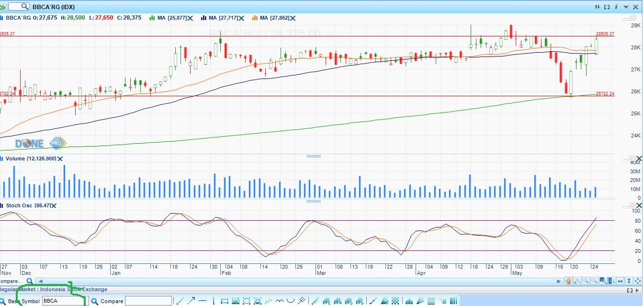Select the arrow line drawing tool
This screenshot has width=644, height=306.
coord(191,301)
